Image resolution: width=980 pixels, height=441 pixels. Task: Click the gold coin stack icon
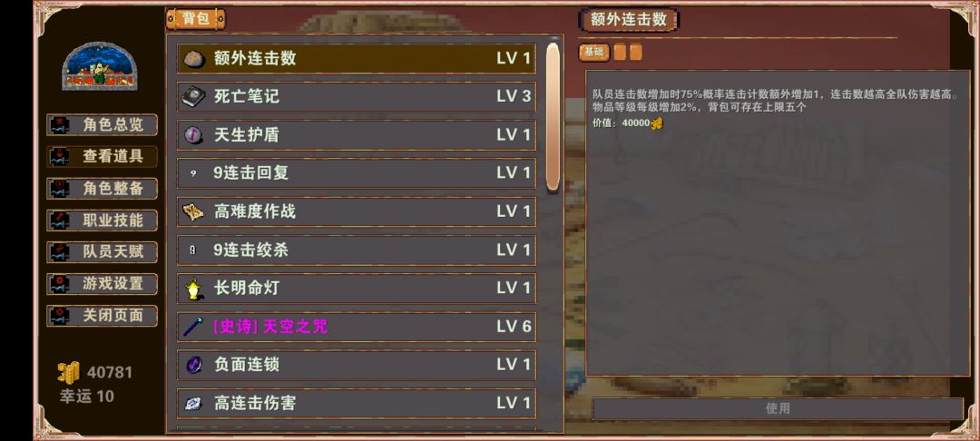(x=69, y=372)
